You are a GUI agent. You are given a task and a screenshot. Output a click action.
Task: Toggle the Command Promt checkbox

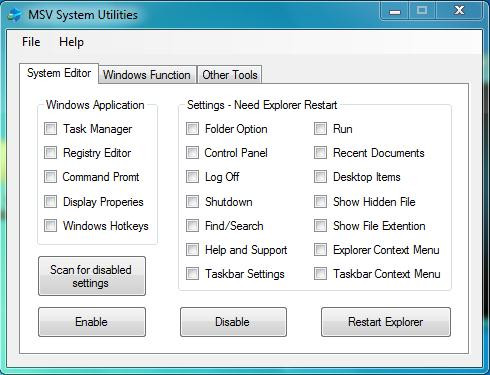(51, 177)
